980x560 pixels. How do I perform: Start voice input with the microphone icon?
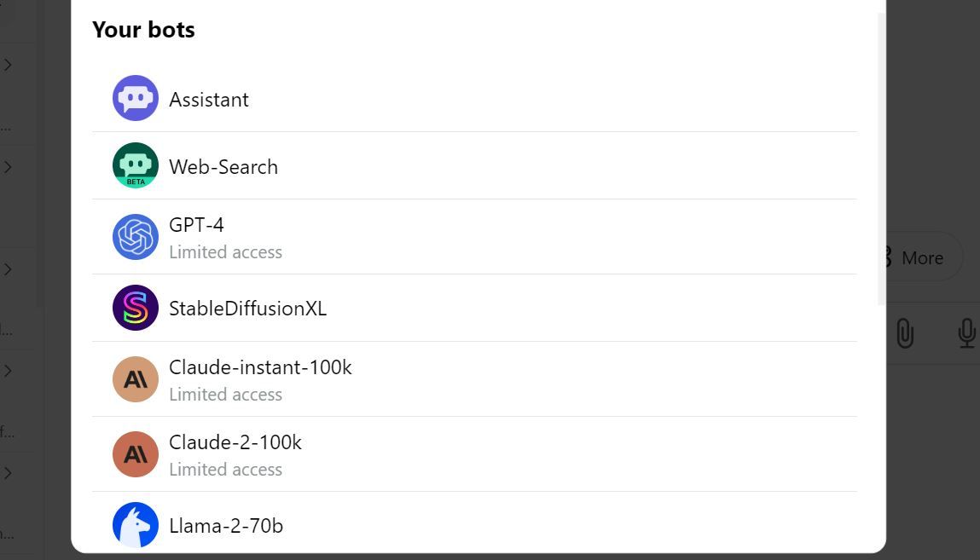coord(966,334)
